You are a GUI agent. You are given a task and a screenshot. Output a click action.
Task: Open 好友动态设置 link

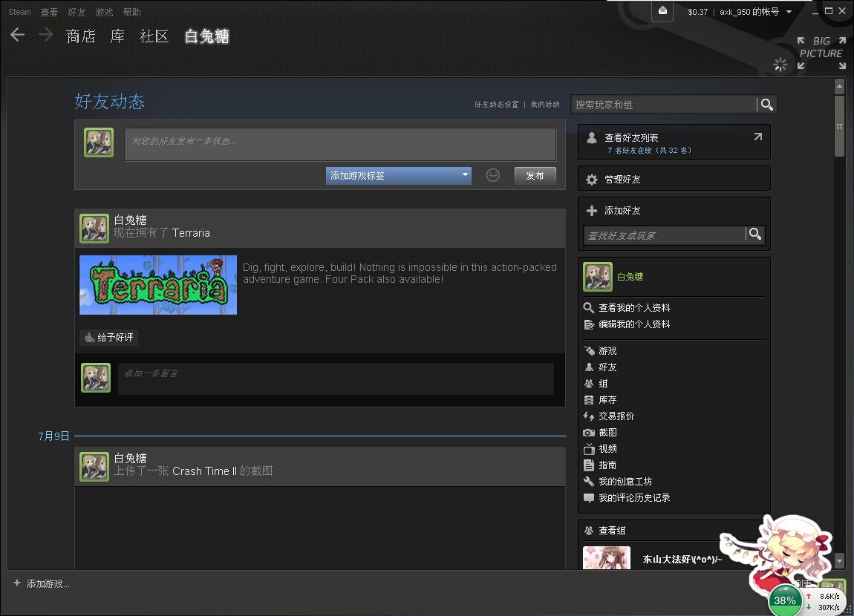496,105
